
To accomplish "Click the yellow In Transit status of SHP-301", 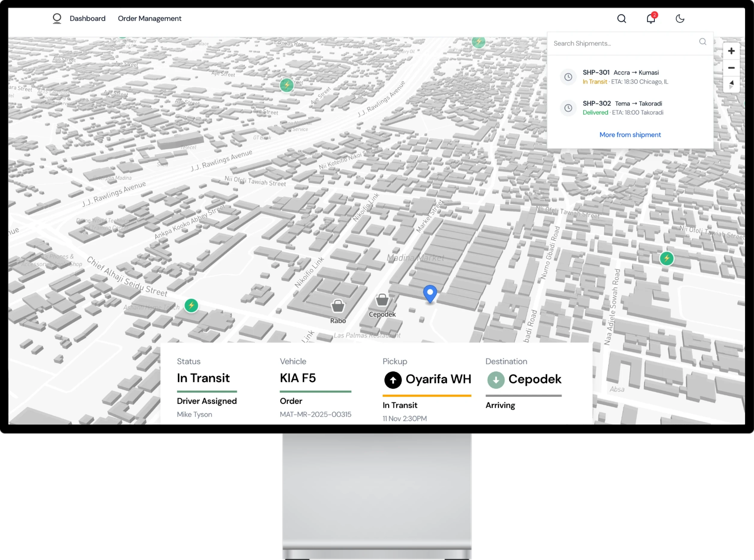I will tap(595, 82).
